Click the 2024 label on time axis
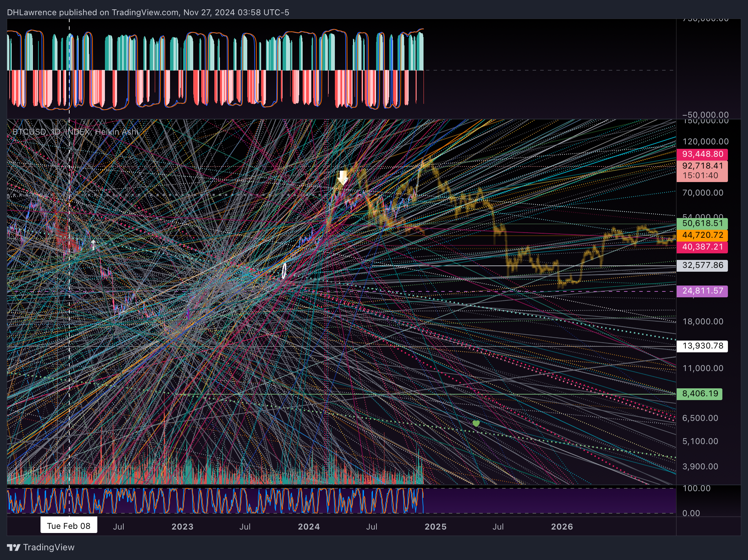The height and width of the screenshot is (560, 748). (x=309, y=526)
